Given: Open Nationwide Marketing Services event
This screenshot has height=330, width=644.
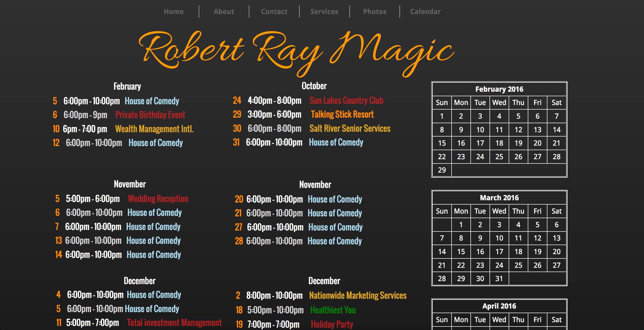Looking at the screenshot, I should coord(358,295).
